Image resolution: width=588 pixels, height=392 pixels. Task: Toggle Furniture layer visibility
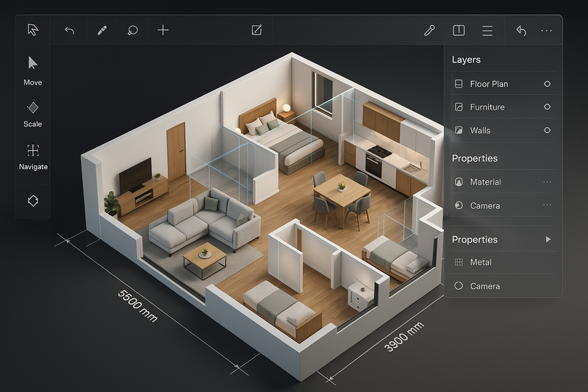[x=547, y=107]
